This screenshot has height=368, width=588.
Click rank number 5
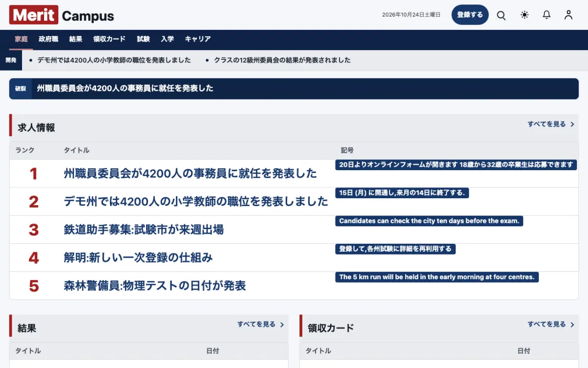pyautogui.click(x=33, y=286)
